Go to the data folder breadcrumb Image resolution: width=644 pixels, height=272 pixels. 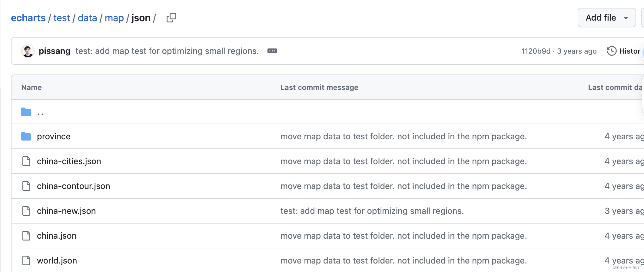(x=87, y=18)
